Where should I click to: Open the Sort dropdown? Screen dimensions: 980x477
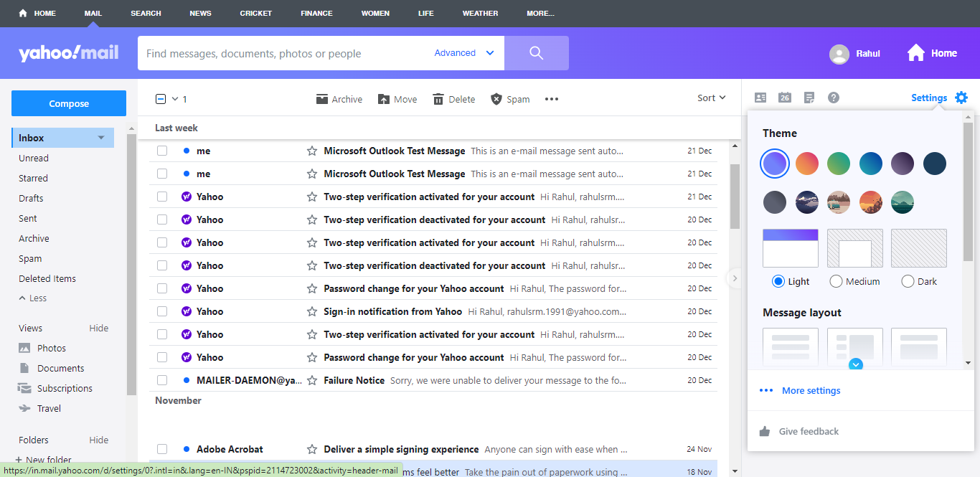(x=712, y=98)
